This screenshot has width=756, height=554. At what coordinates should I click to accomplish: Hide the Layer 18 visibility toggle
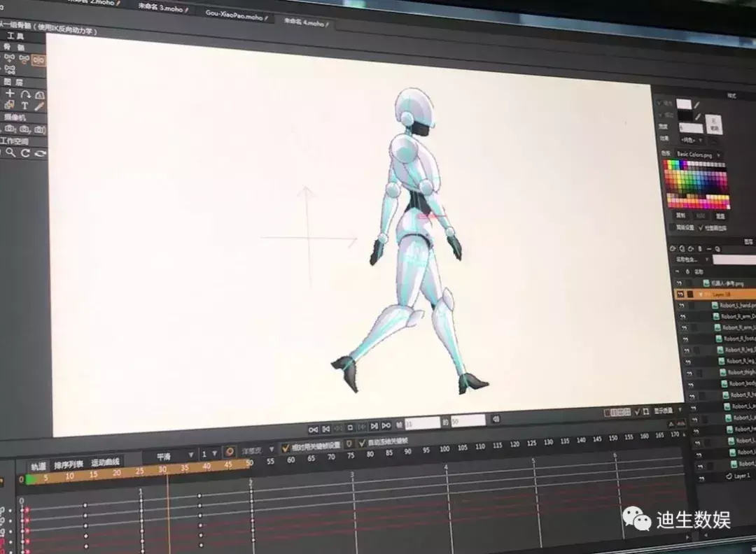[680, 294]
